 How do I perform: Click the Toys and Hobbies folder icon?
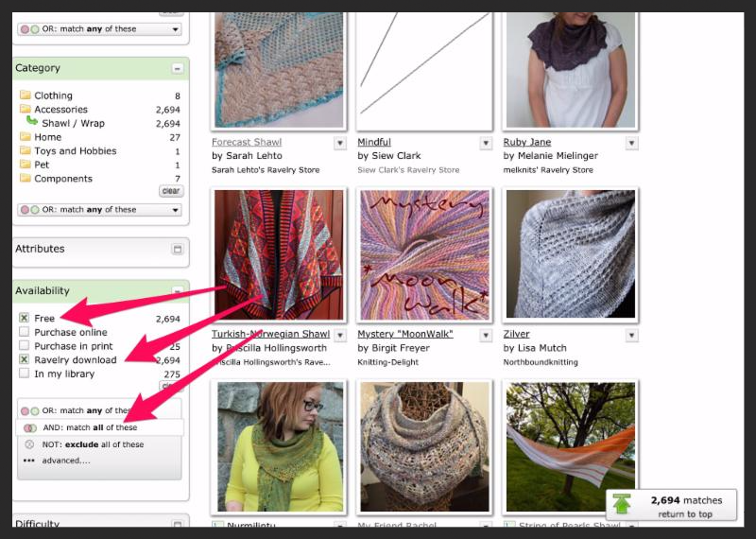coord(25,151)
